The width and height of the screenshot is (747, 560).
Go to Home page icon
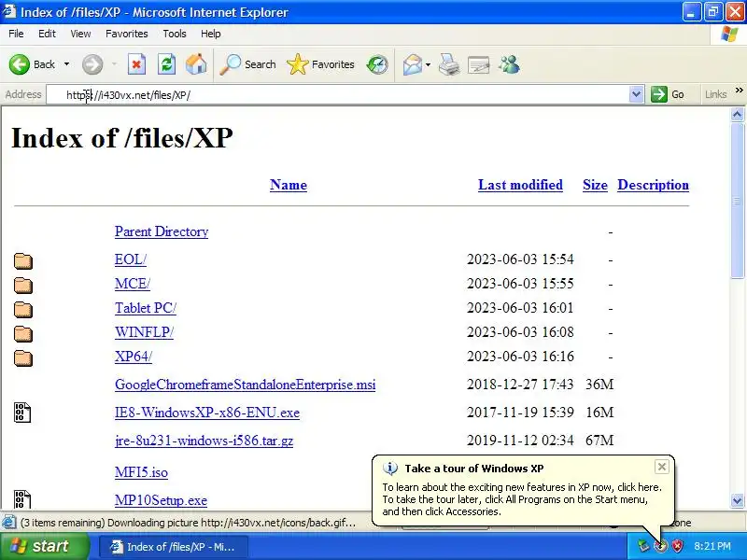196,64
